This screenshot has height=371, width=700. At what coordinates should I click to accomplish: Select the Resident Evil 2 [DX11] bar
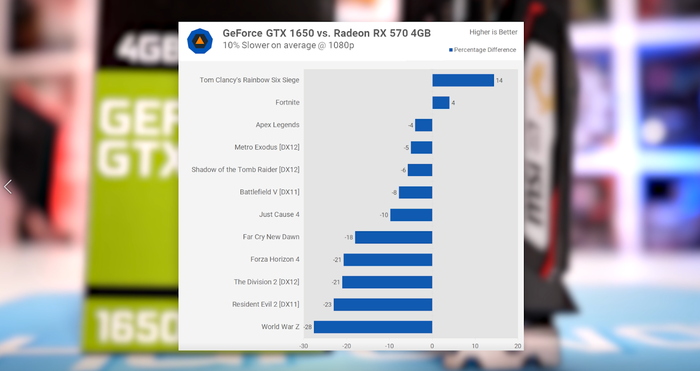(x=383, y=304)
